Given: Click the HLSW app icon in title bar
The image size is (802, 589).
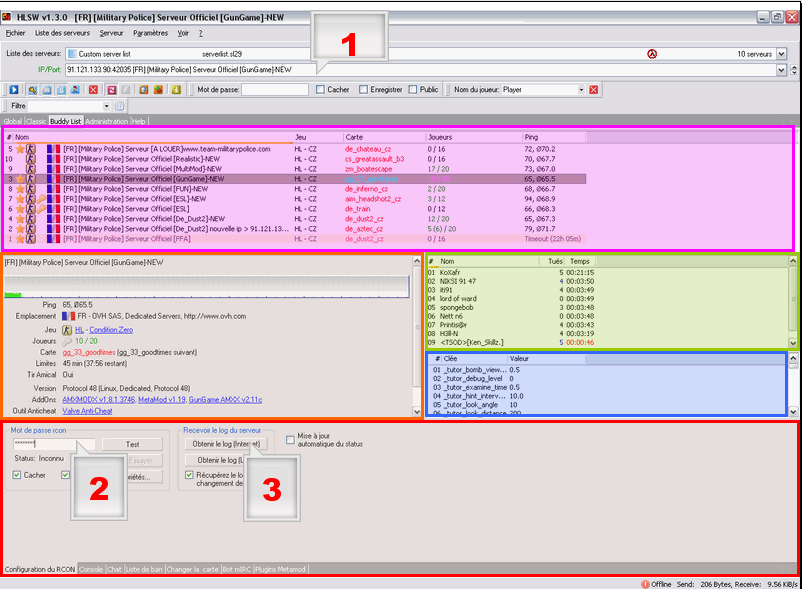Looking at the screenshot, I should [9, 17].
